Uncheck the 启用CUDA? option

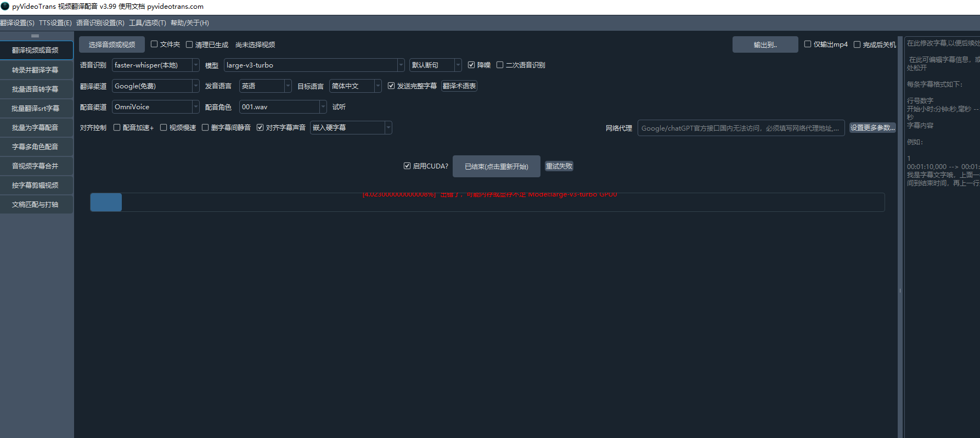407,166
